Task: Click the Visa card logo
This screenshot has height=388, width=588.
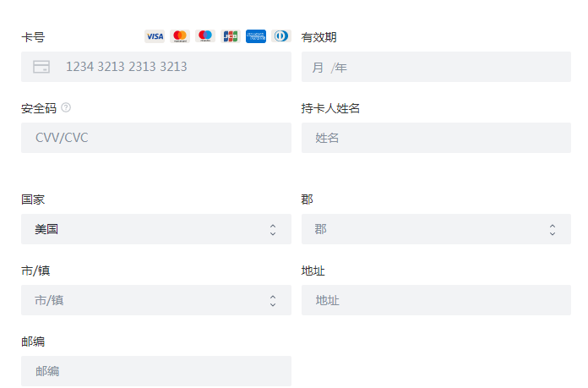Action: tap(155, 36)
